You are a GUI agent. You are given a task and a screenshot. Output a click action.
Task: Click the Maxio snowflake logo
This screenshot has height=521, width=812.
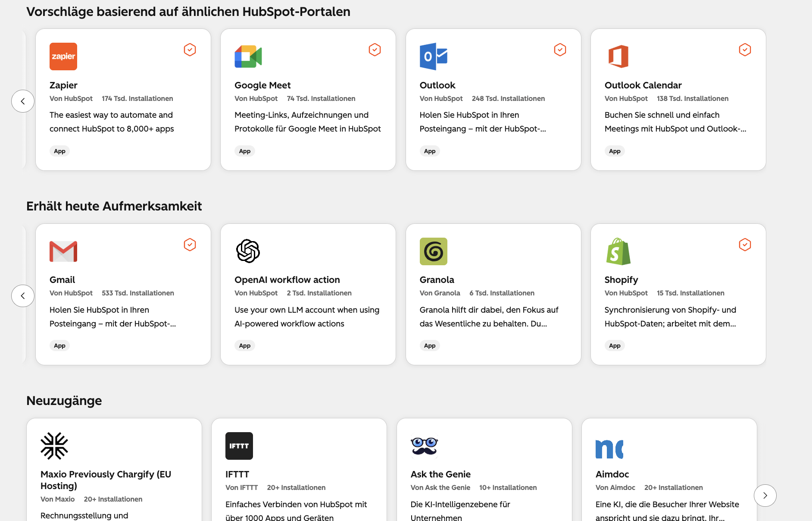click(54, 446)
